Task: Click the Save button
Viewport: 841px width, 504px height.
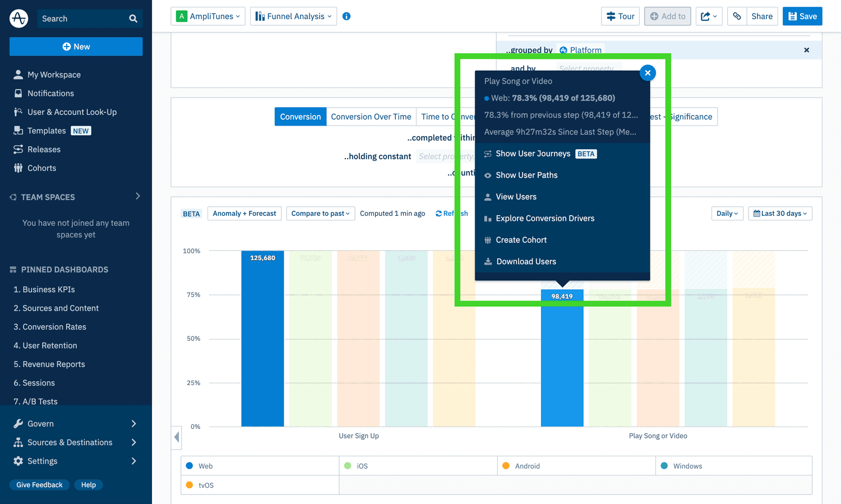Action: pyautogui.click(x=802, y=16)
